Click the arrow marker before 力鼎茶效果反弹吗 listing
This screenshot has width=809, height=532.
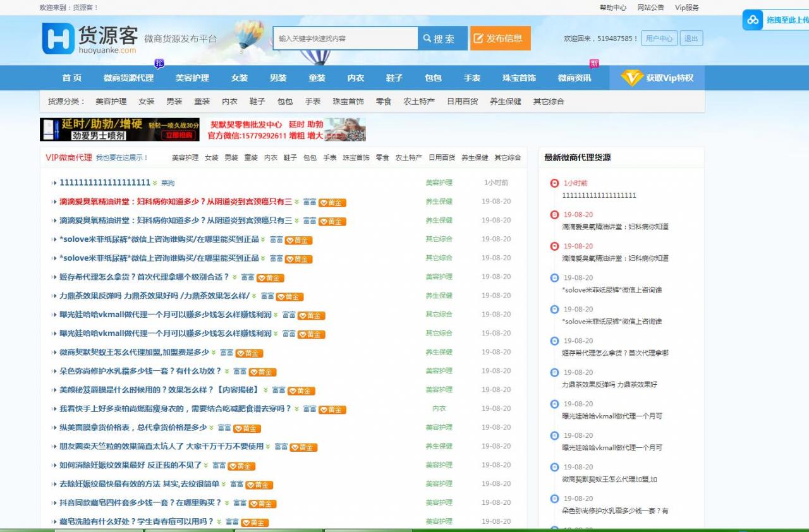click(x=54, y=296)
